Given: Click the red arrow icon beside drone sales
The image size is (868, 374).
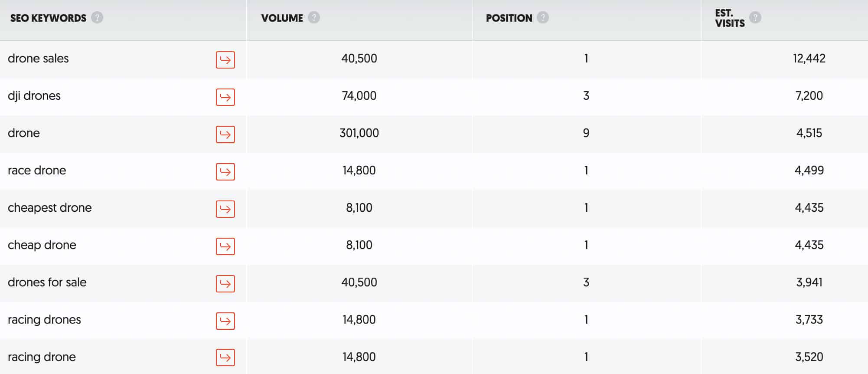Looking at the screenshot, I should click(224, 60).
